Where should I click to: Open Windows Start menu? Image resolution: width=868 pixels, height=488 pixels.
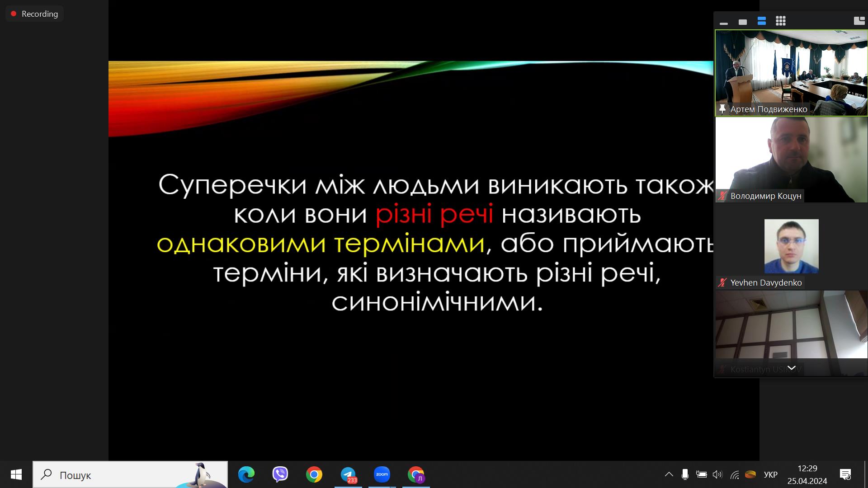[x=16, y=474]
